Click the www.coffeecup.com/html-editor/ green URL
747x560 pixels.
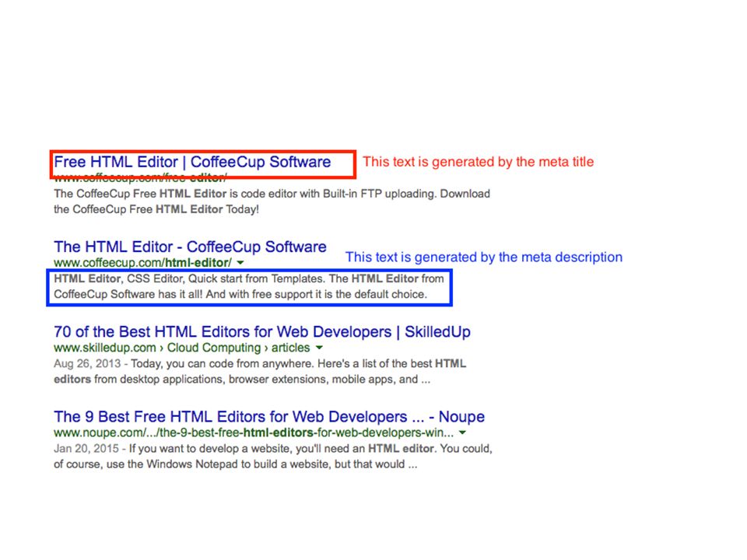coord(143,263)
